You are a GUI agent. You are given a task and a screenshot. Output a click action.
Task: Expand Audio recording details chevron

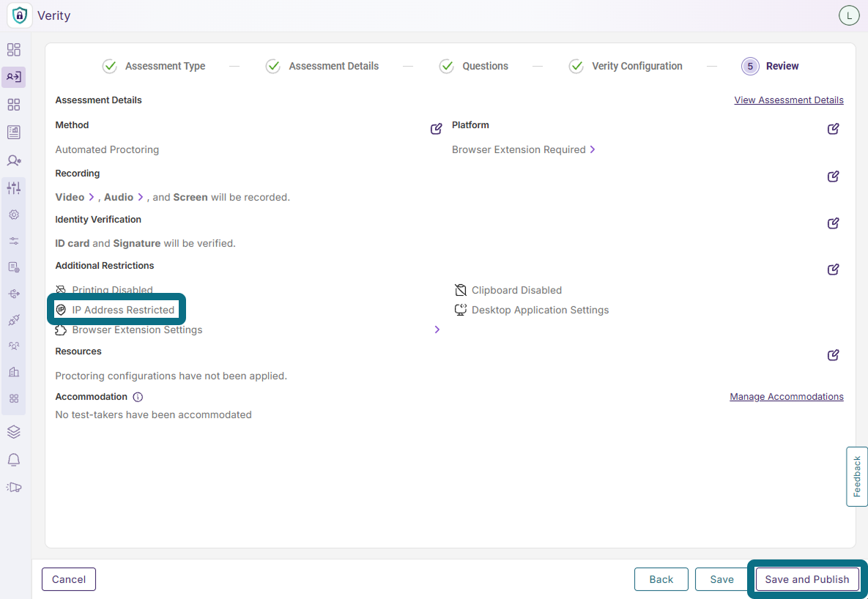[141, 197]
